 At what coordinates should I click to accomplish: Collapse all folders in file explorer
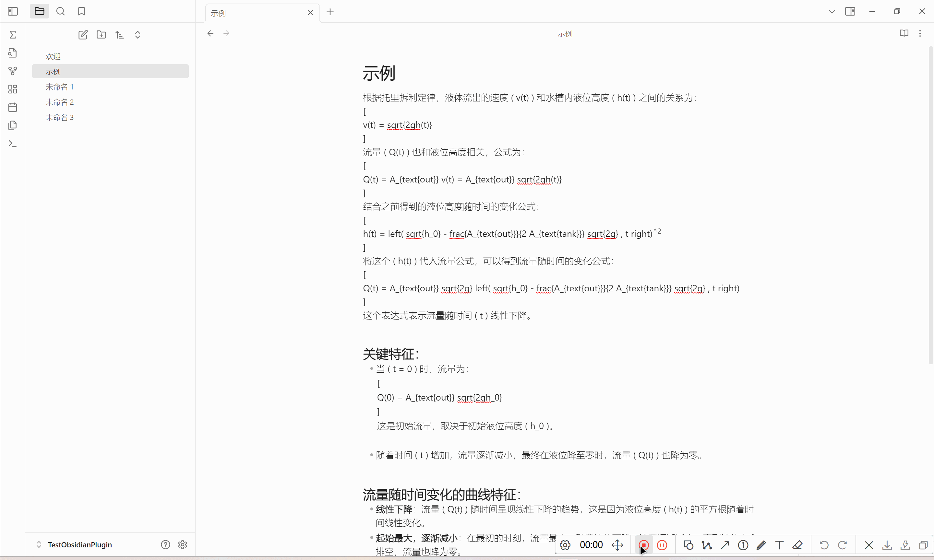[138, 35]
